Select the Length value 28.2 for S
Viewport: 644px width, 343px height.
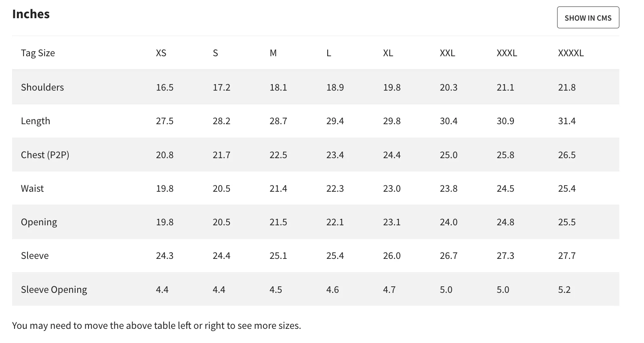221,121
